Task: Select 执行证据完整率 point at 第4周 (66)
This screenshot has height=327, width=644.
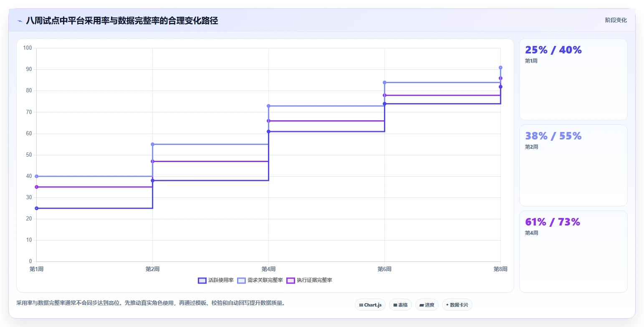Action: point(268,121)
